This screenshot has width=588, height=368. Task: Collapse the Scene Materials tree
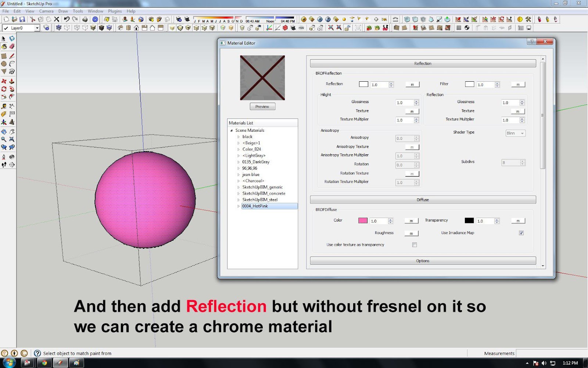(x=232, y=130)
